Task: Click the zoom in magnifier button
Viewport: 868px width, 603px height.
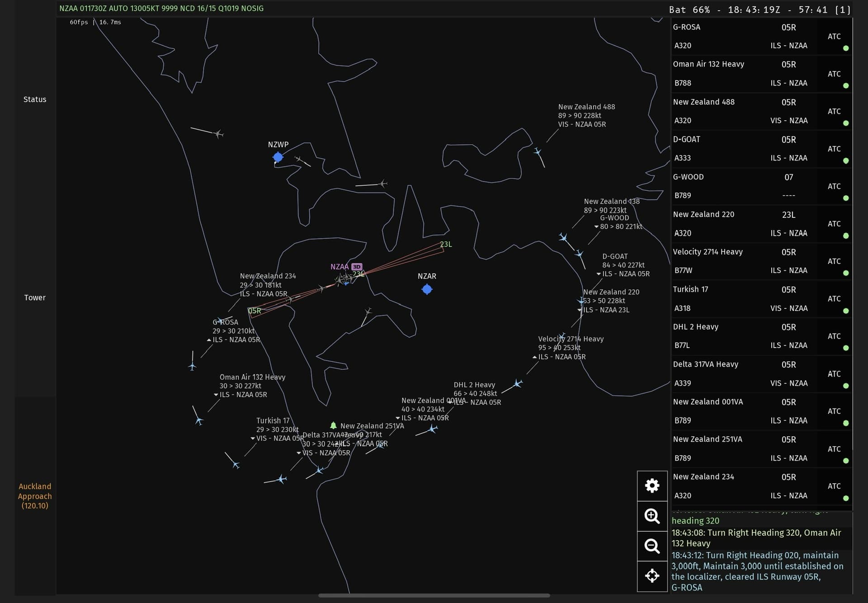Action: point(652,516)
